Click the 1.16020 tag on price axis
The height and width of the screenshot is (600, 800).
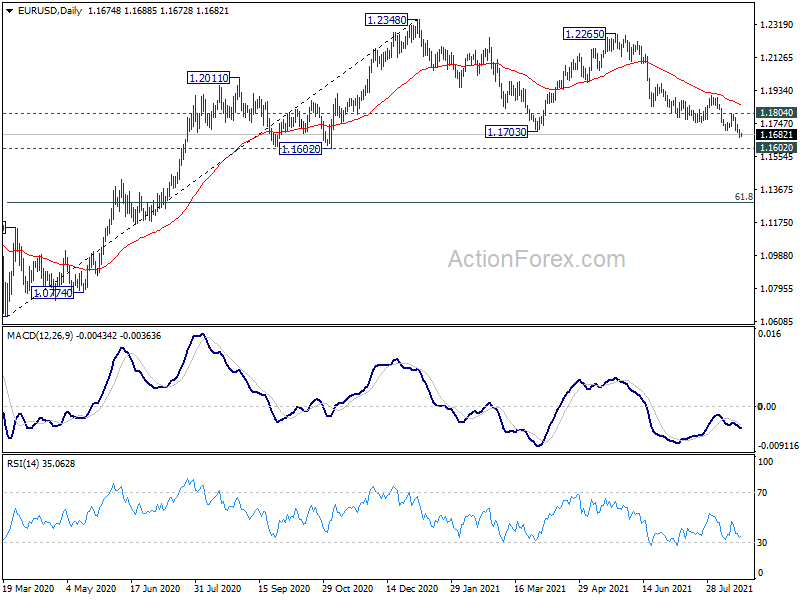[776, 148]
